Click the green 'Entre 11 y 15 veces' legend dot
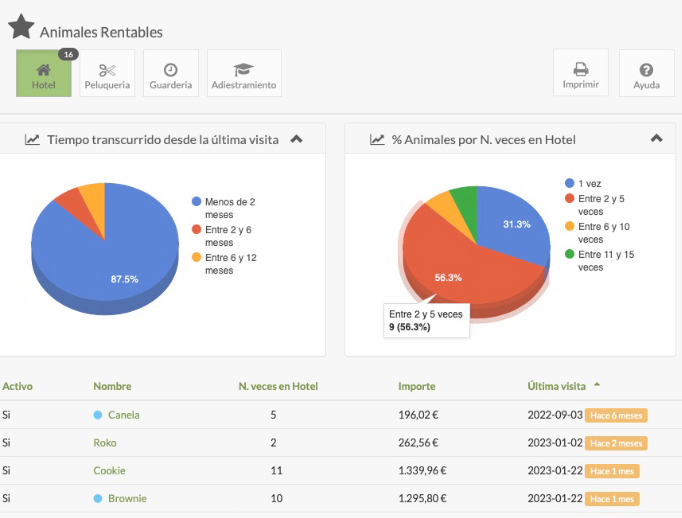The image size is (682, 518). click(x=570, y=254)
